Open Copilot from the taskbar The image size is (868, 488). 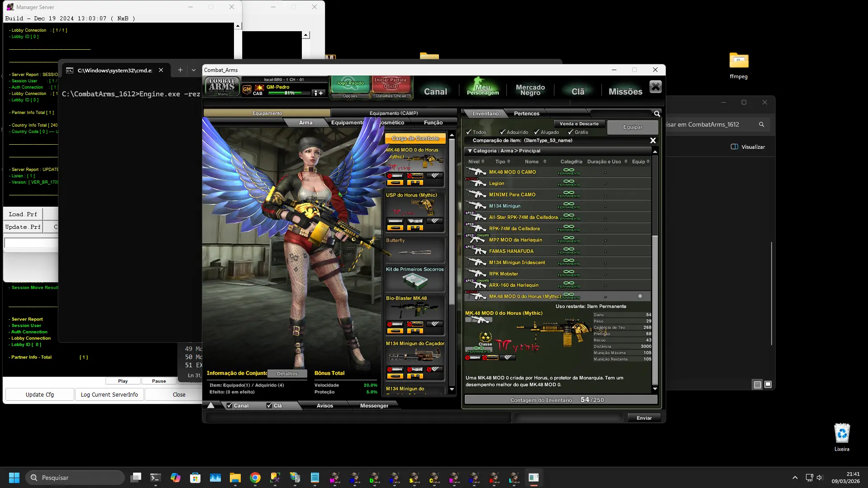point(176,478)
